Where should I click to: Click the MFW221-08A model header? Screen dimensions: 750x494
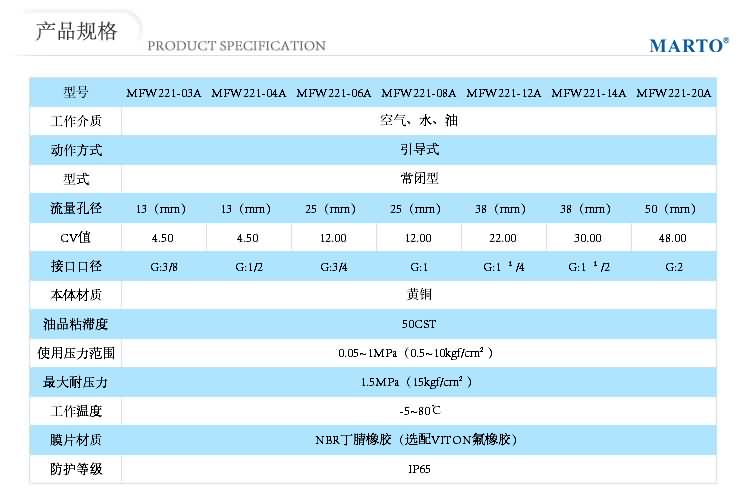click(418, 93)
